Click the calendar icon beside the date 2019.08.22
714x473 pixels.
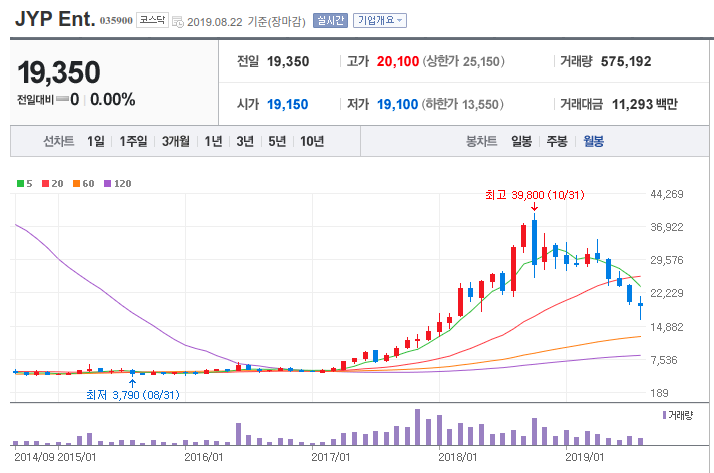(178, 21)
